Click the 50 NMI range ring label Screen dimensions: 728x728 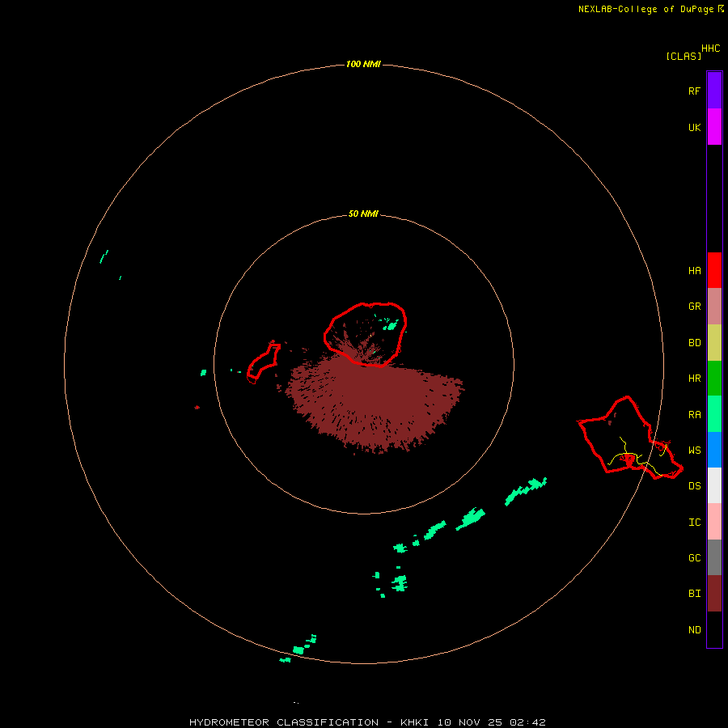pyautogui.click(x=363, y=214)
